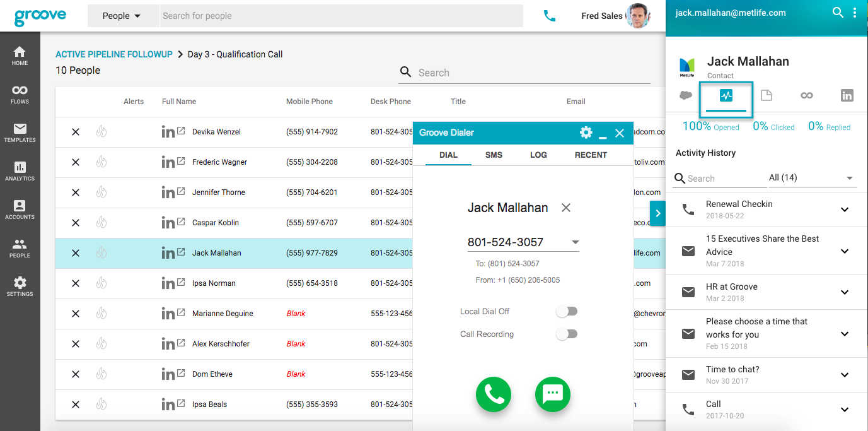Mark Jennifer Thorne as hot flame icon

coord(101,192)
